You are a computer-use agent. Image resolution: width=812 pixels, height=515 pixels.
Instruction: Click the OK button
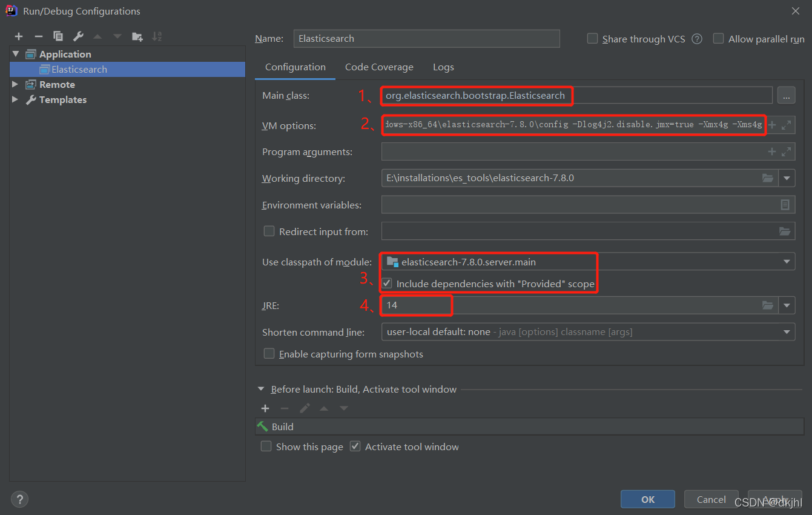pyautogui.click(x=648, y=499)
